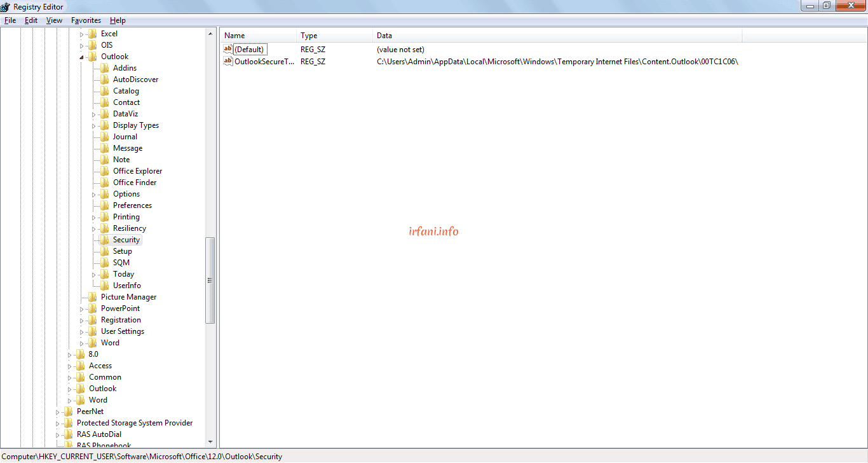868x463 pixels.
Task: Click the RAS AutoDial folder icon
Action: [69, 434]
